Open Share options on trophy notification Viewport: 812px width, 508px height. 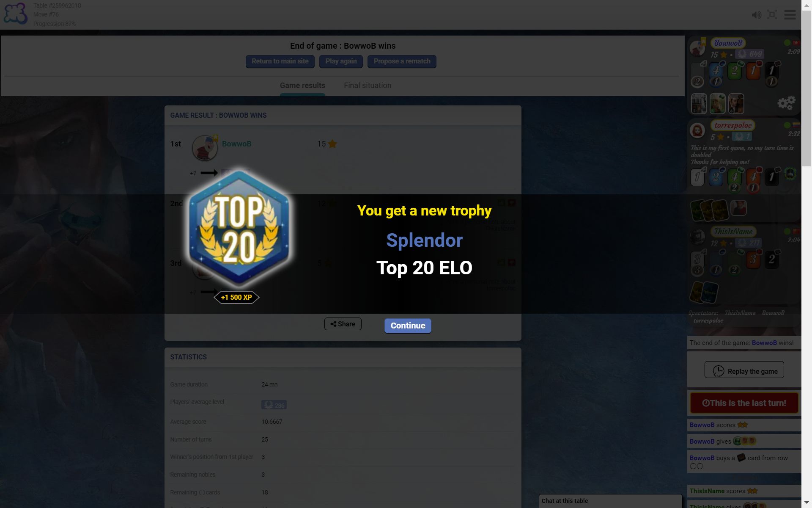[343, 324]
